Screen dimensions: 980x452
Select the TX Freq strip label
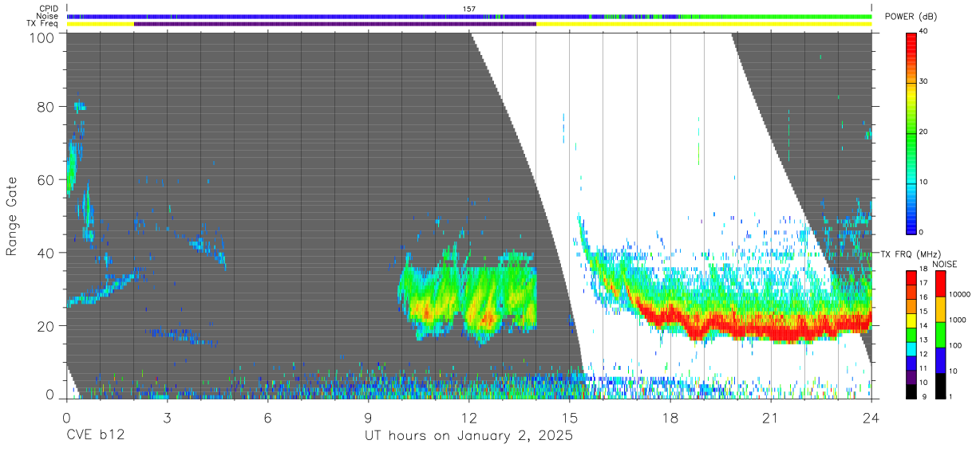[42, 24]
